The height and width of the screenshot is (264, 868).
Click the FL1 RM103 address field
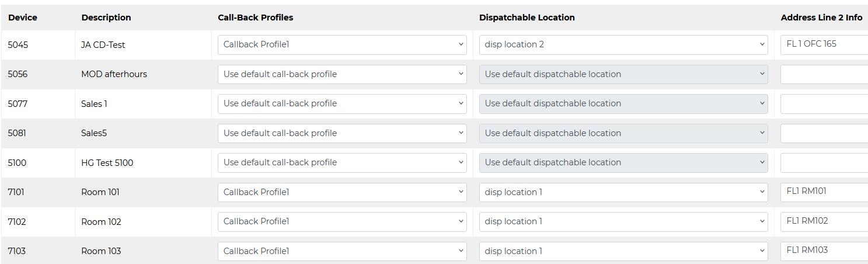tap(824, 251)
